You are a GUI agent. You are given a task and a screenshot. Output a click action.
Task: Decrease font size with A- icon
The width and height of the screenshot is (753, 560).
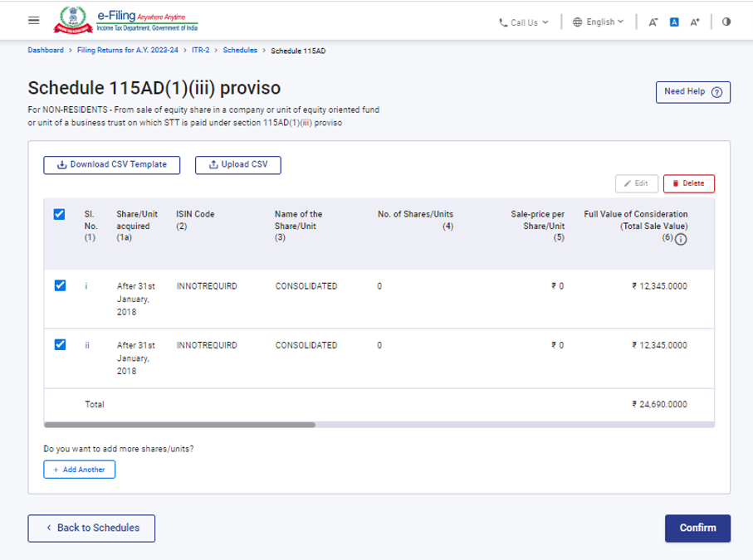654,22
